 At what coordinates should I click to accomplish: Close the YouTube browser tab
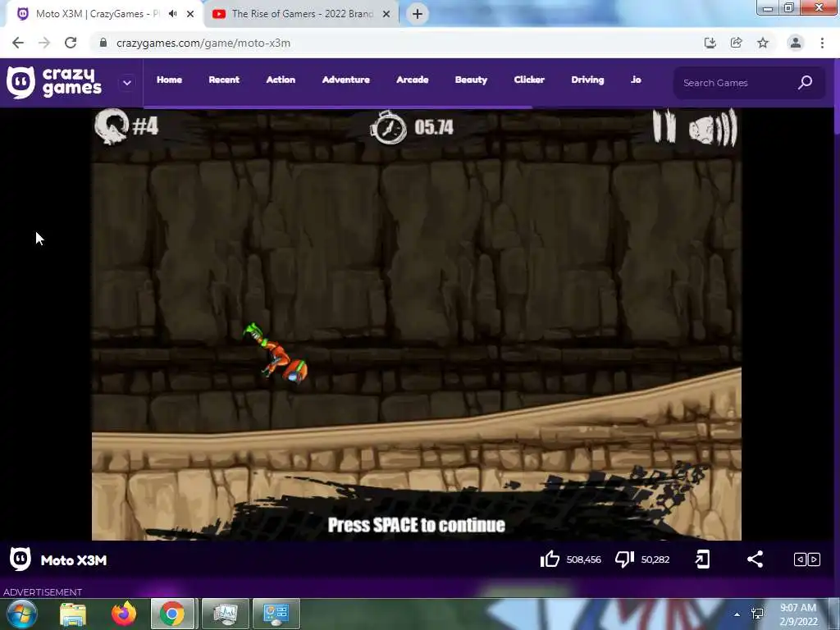(386, 14)
